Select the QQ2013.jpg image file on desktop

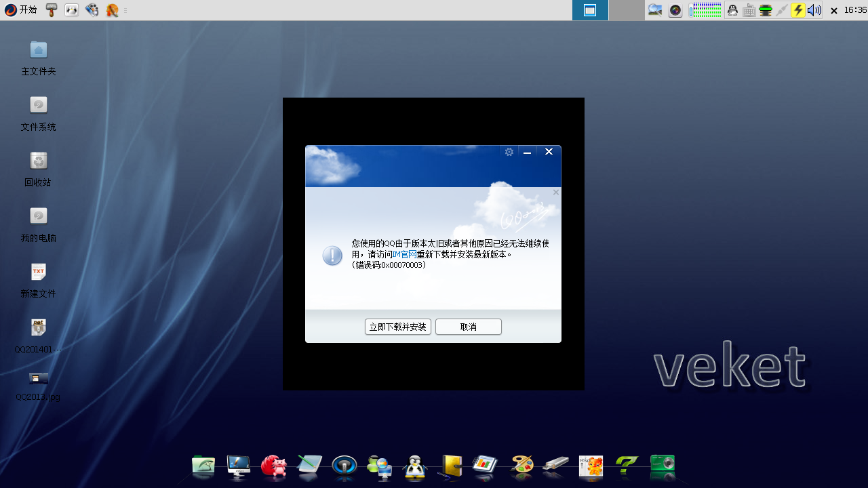coord(39,386)
